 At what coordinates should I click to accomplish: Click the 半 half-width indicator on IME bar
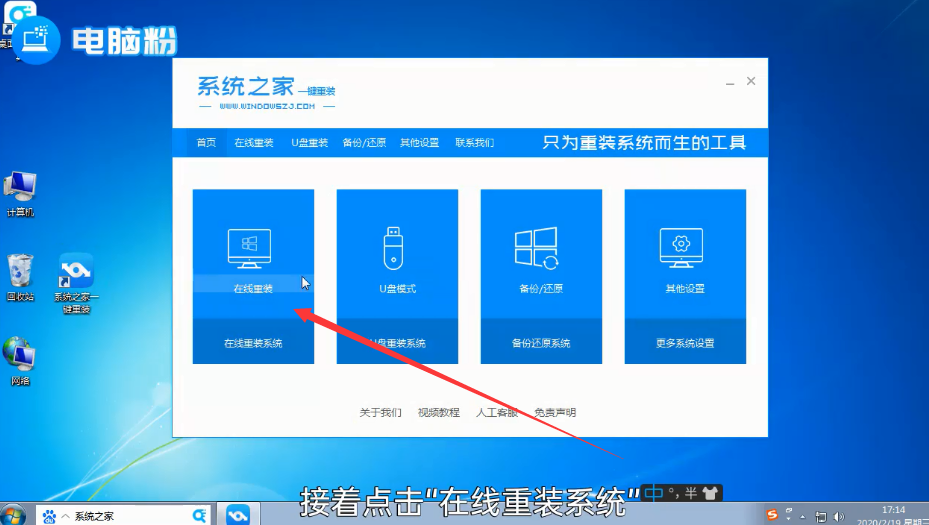click(691, 493)
